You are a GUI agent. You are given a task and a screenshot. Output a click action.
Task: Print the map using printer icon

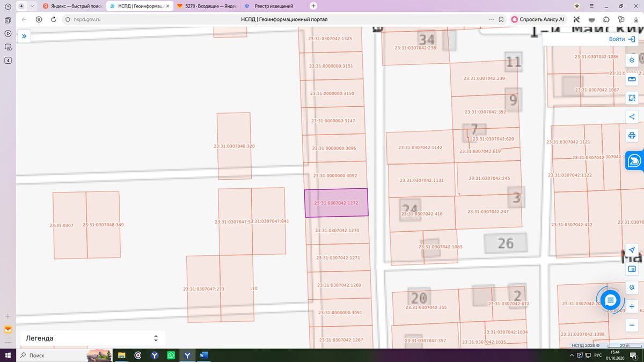click(x=632, y=136)
